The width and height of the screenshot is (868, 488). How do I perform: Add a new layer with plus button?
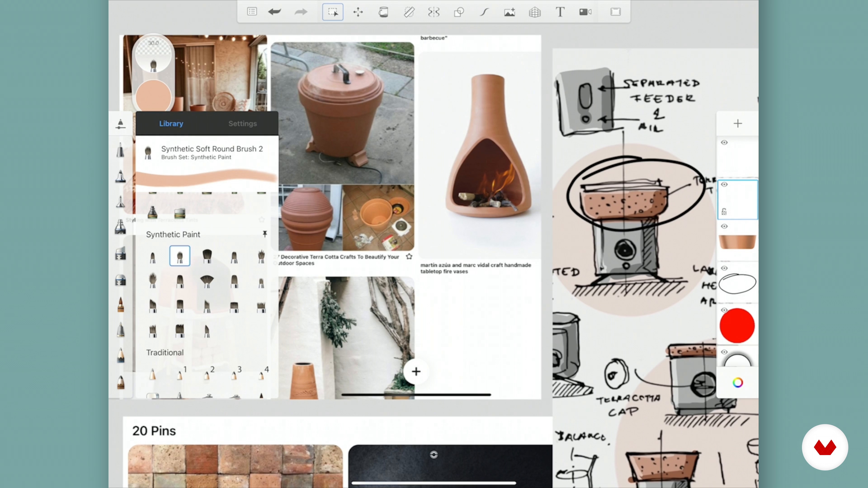pos(738,124)
